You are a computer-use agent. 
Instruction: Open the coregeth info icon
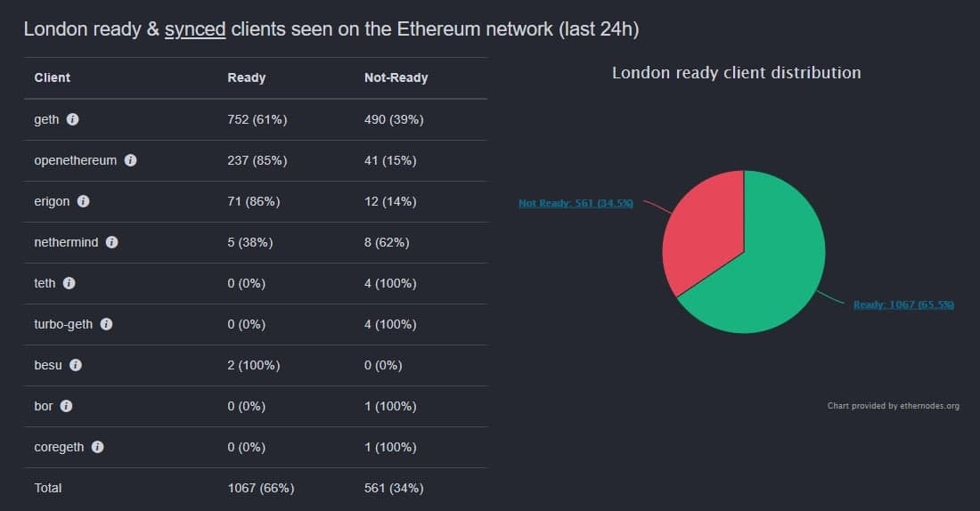click(98, 447)
